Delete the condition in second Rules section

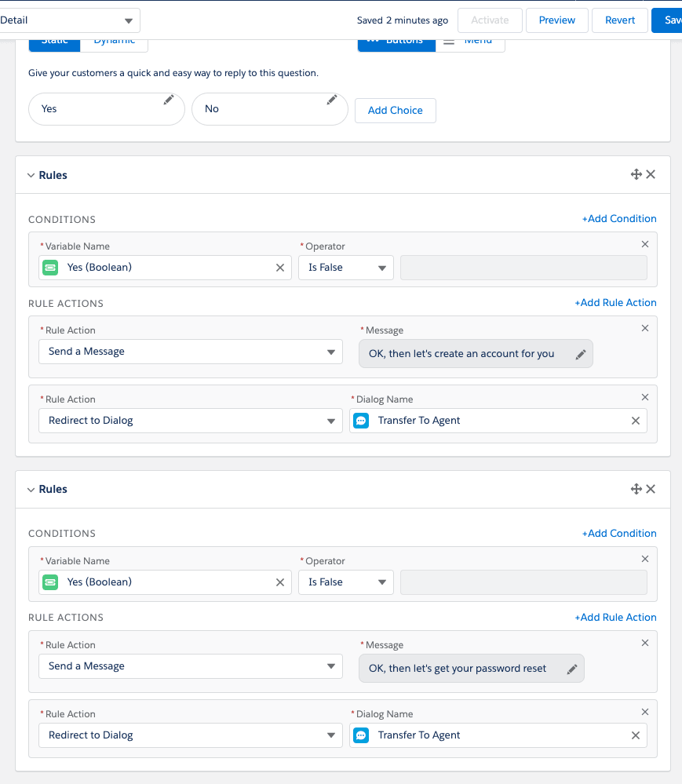(x=645, y=559)
